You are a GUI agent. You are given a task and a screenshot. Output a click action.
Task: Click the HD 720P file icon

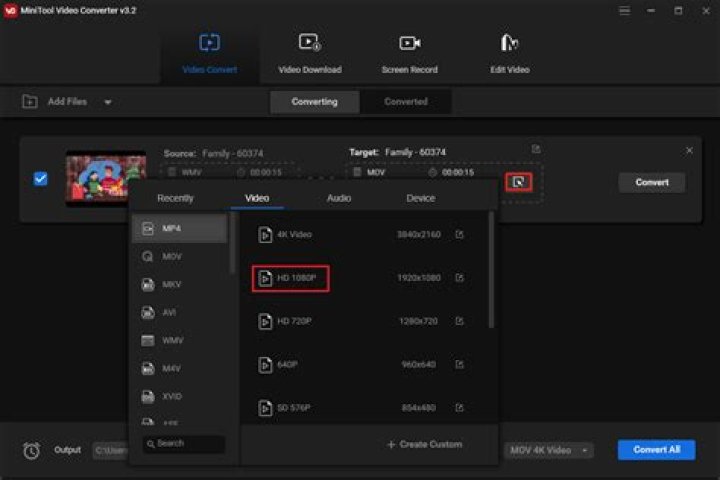coord(265,321)
